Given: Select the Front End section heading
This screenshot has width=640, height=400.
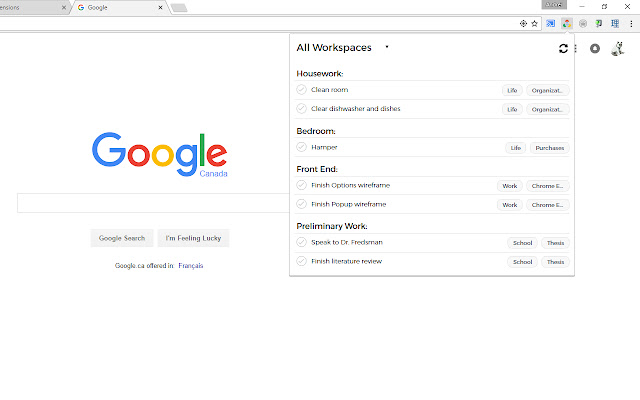Looking at the screenshot, I should click(317, 169).
